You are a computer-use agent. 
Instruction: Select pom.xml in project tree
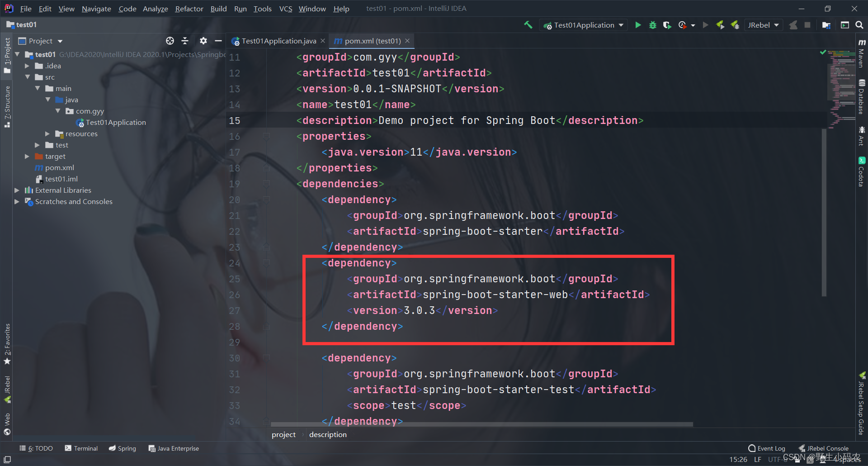pyautogui.click(x=59, y=168)
